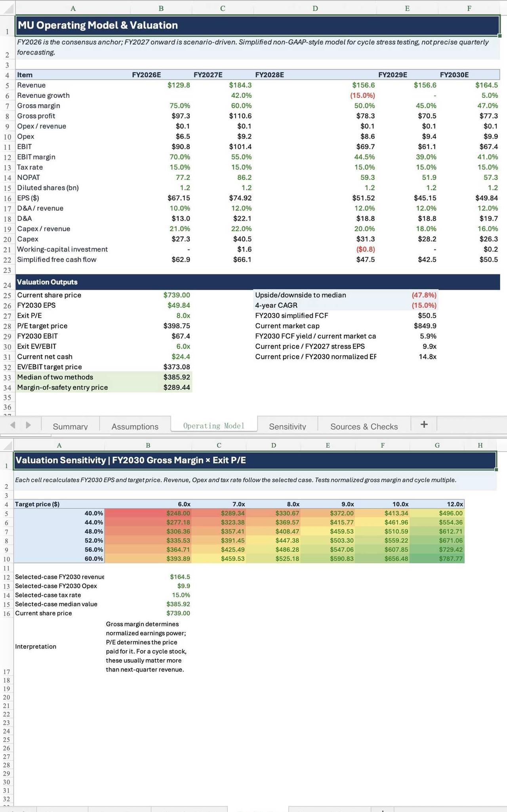Screen dimensions: 507x812
Task: Click the FY2030 FCF yield value 5.9%
Action: click(x=428, y=336)
